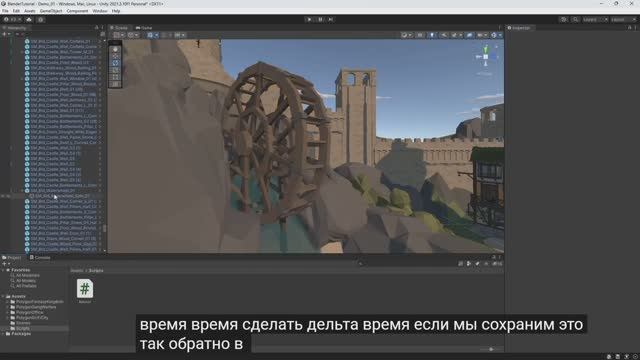Screen dimensions: 640x360
Task: Toggle visibility eye of the hovered hierarchy row
Action: [x=3, y=196]
